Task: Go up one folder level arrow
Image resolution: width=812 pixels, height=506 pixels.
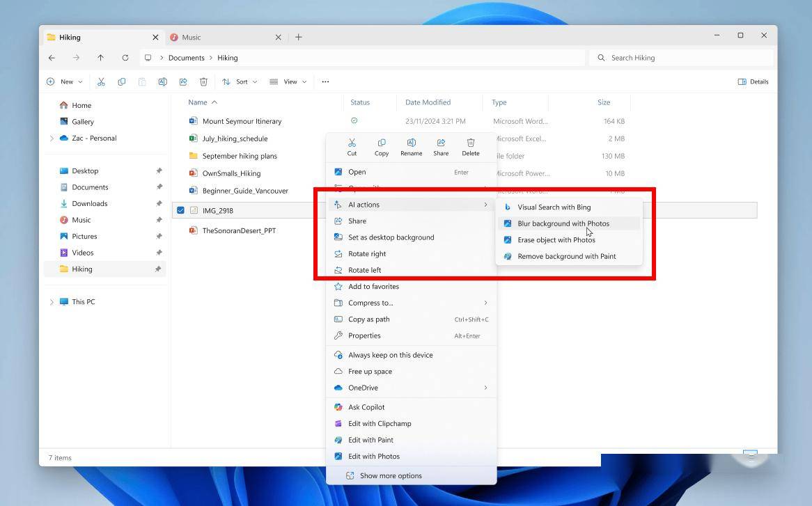Action: pos(100,58)
